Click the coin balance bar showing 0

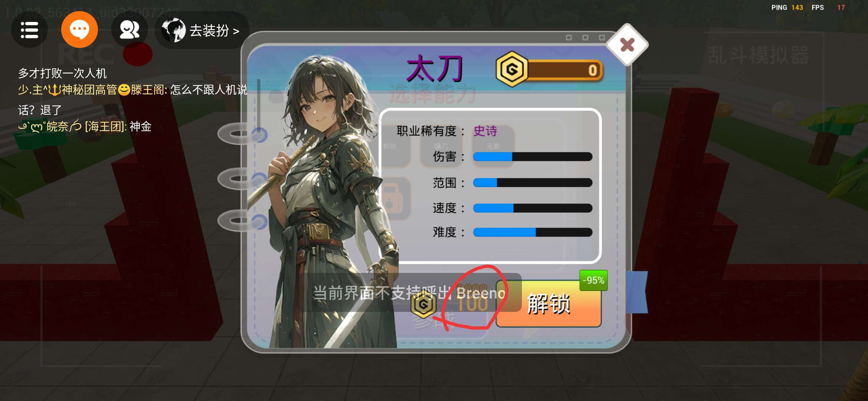pos(564,70)
